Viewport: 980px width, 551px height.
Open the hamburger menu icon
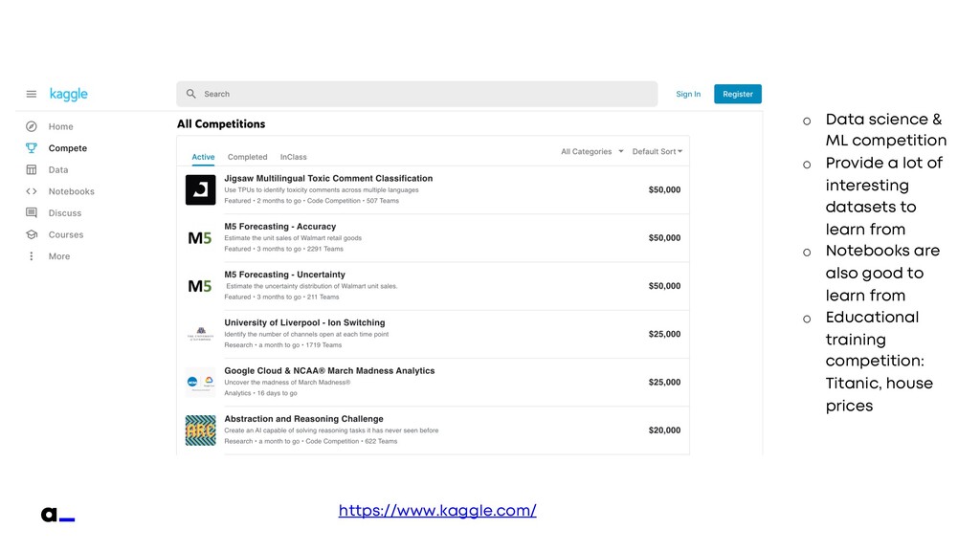tap(32, 95)
